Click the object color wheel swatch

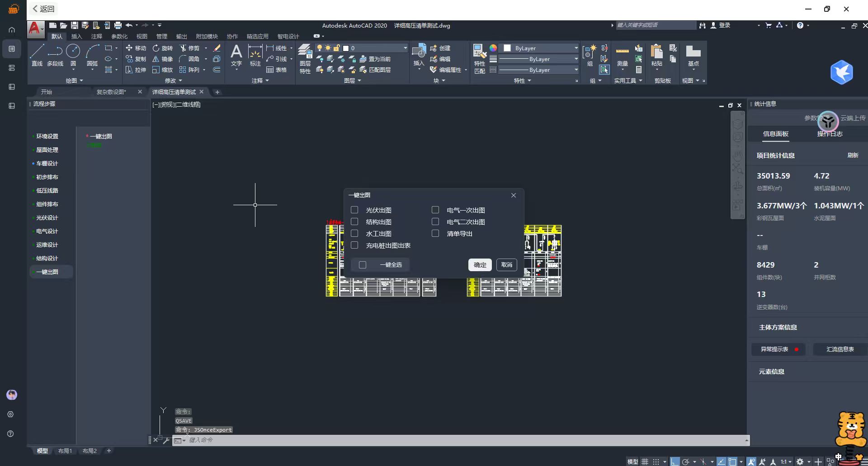point(493,48)
